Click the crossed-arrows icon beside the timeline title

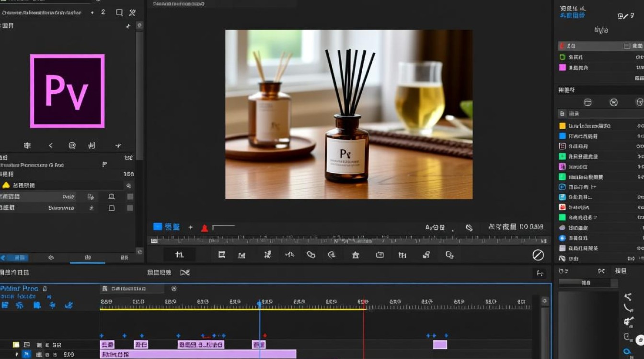point(185,272)
